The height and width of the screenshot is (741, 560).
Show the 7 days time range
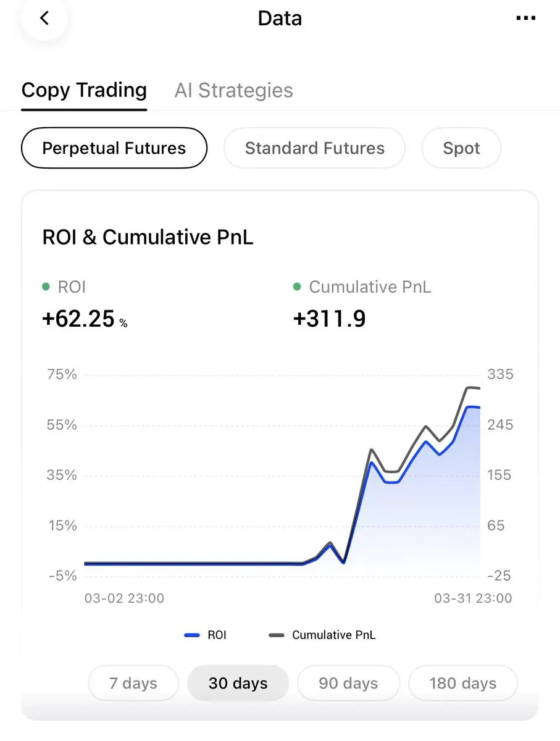point(133,684)
